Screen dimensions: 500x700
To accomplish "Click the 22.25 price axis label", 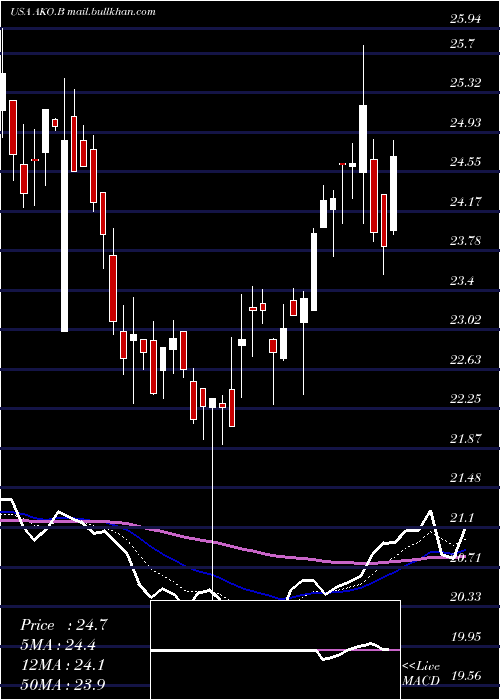I will (466, 399).
